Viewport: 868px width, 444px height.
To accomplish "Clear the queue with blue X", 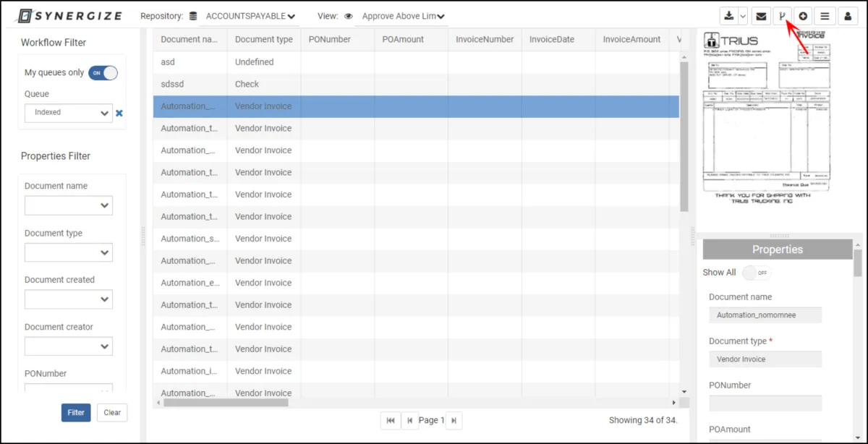I will [x=119, y=113].
